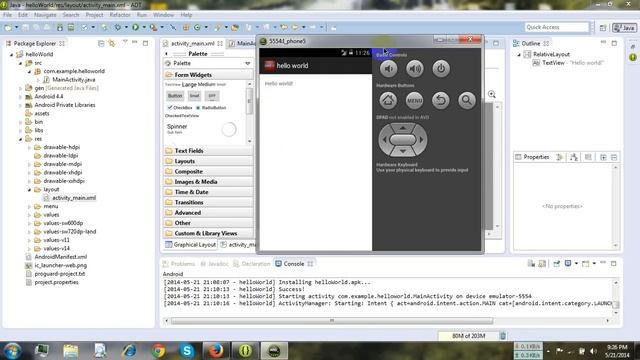Raise the emulator volume with the volume-up button
The height and width of the screenshot is (360, 640).
coord(415,69)
